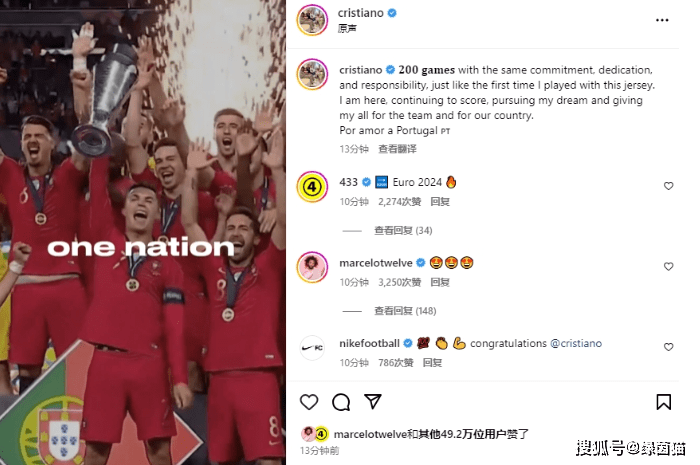
Task: Share post via paper plane icon
Action: [373, 401]
